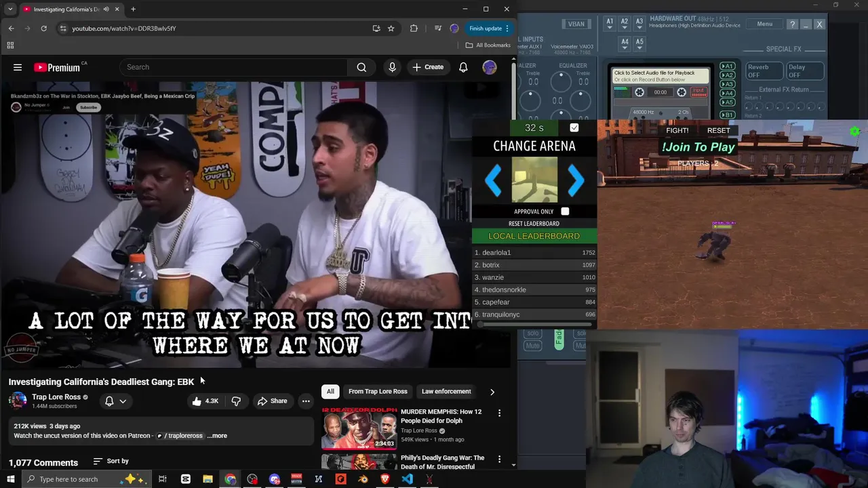Open Voicemeeter from the taskbar

pos(296,479)
